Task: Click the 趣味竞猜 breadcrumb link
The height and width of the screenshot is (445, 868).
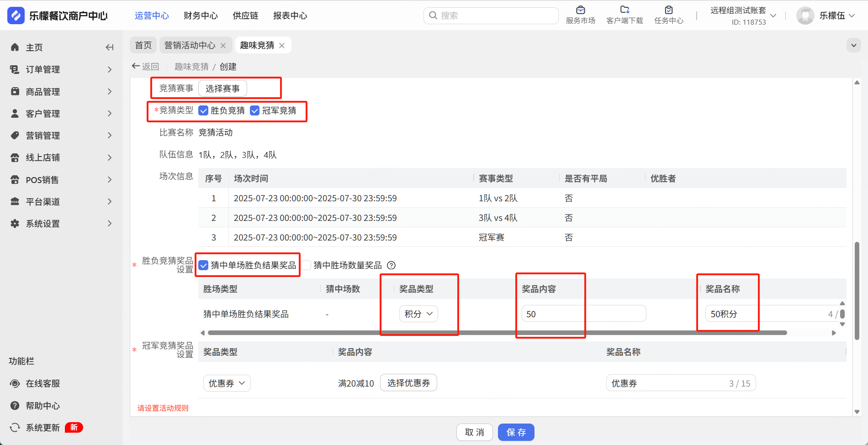Action: 191,67
